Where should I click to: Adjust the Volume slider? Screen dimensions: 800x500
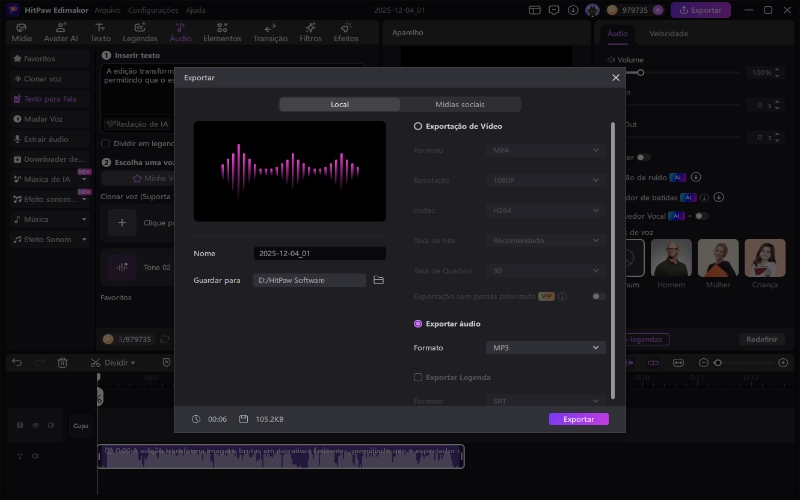pos(641,73)
